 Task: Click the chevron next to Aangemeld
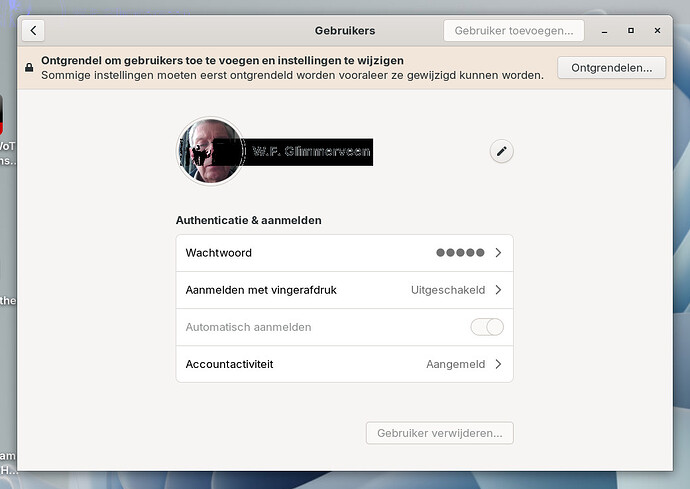(x=498, y=364)
